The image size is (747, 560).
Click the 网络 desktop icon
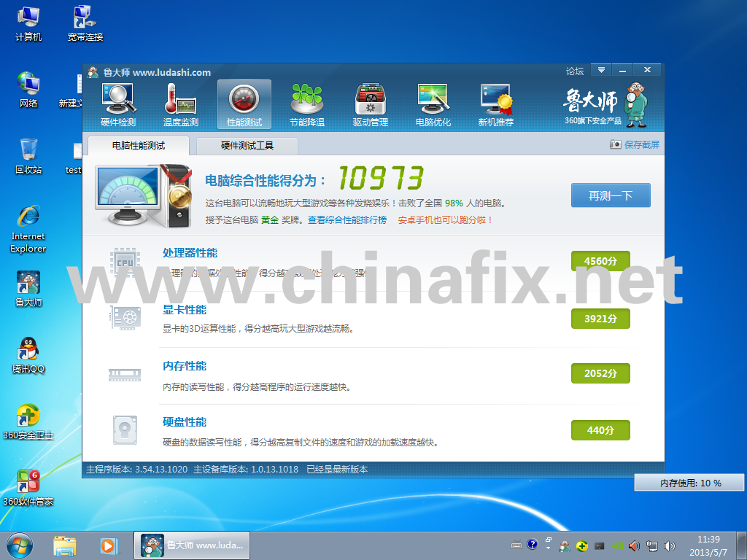[x=28, y=90]
